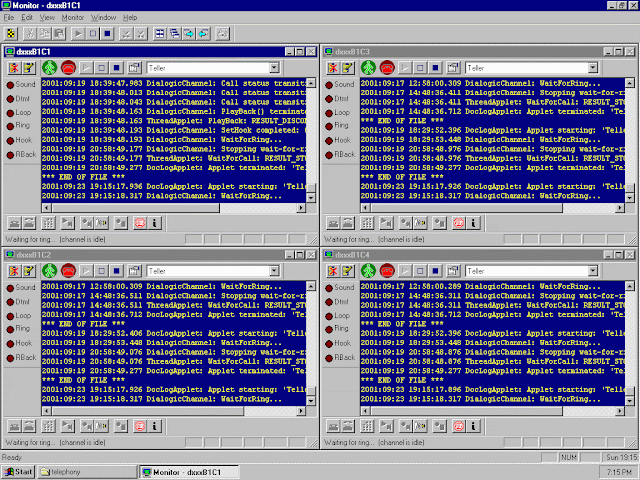Open the Monitor menu

coord(73,18)
